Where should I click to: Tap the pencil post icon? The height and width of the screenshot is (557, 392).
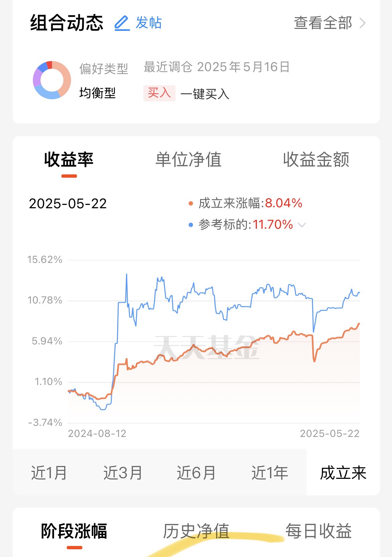coord(122,23)
